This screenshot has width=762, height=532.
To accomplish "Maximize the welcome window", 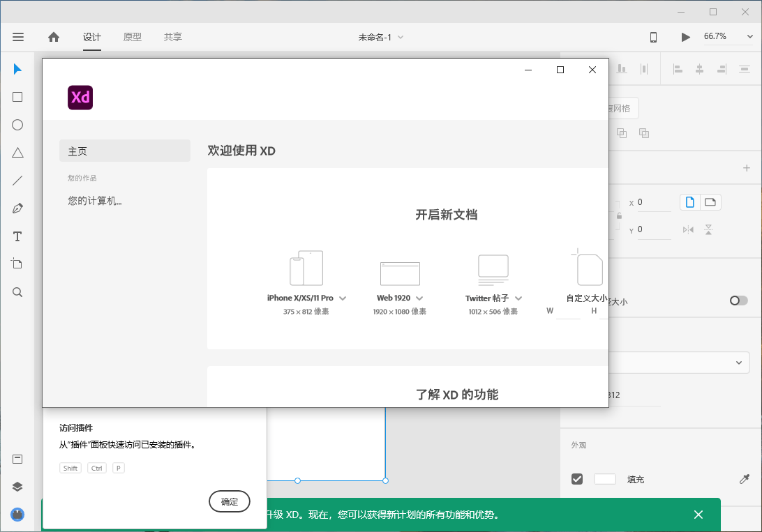I will 560,70.
